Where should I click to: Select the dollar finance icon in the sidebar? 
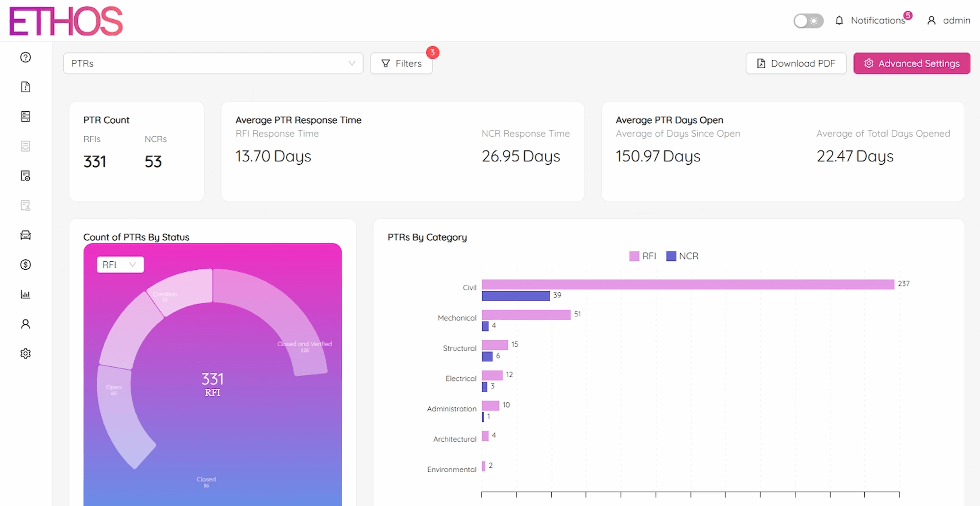pos(24,265)
